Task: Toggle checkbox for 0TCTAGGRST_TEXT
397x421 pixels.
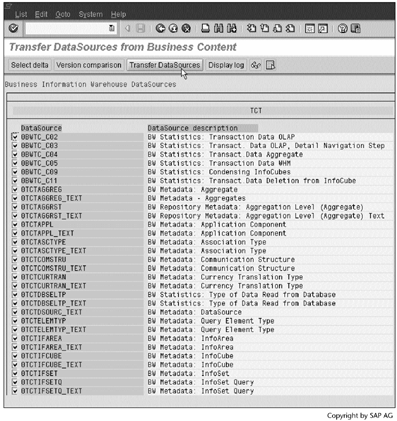Action: click(14, 216)
